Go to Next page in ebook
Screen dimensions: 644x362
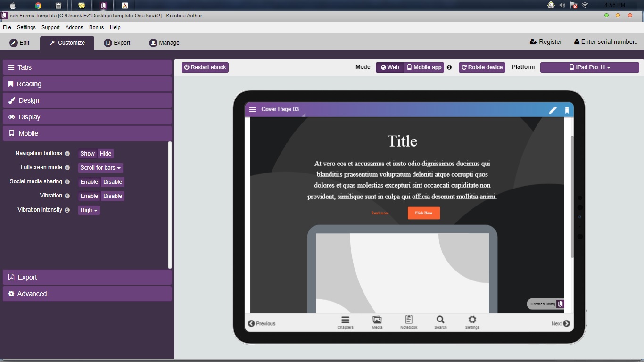click(561, 323)
